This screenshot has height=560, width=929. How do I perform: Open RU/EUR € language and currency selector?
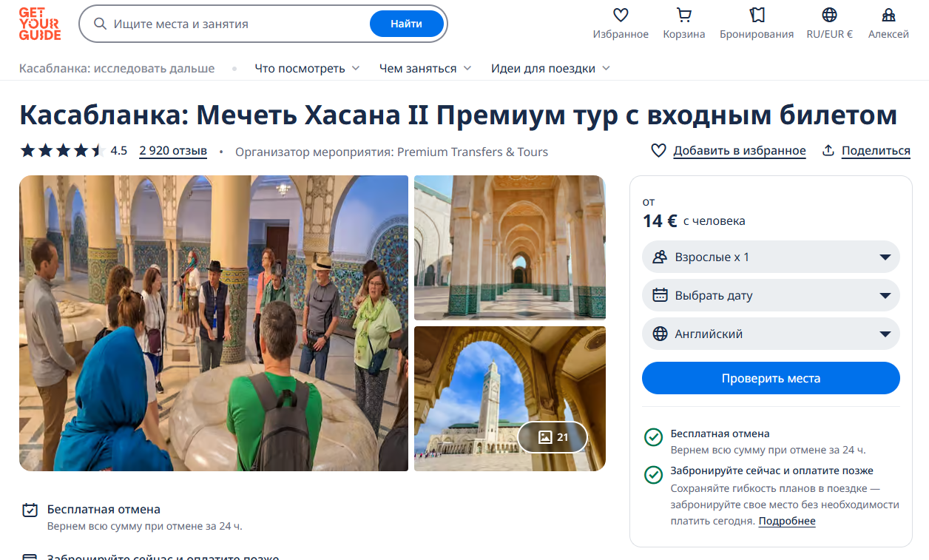click(x=829, y=16)
